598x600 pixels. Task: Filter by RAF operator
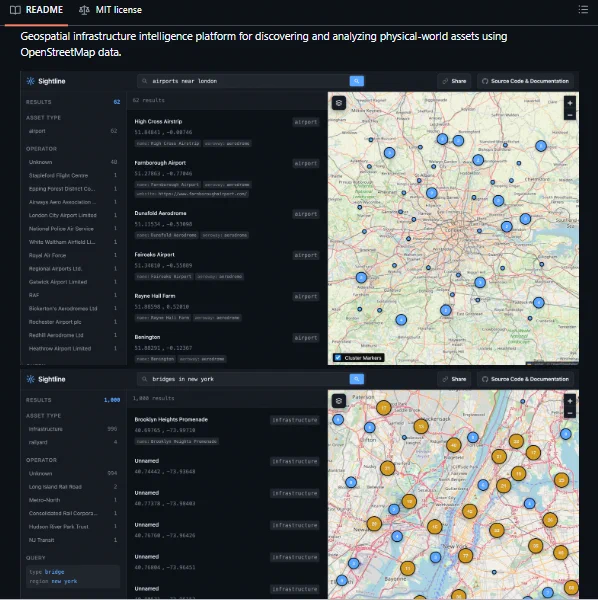click(x=73, y=295)
